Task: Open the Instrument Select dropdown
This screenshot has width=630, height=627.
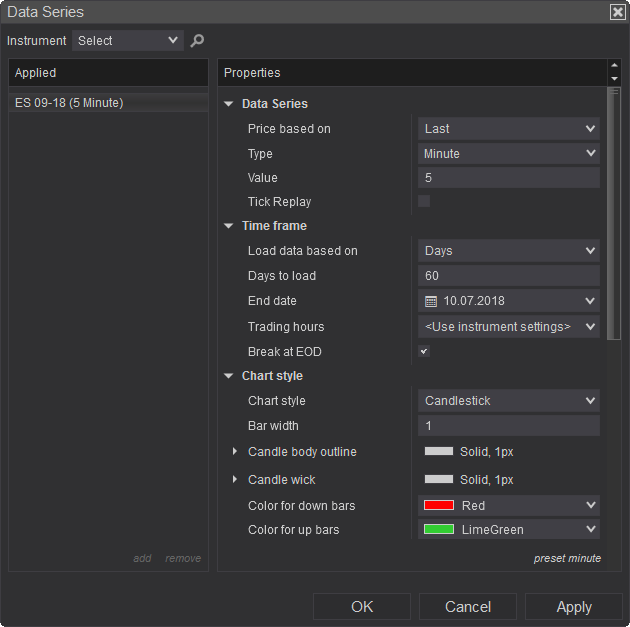Action: point(127,41)
